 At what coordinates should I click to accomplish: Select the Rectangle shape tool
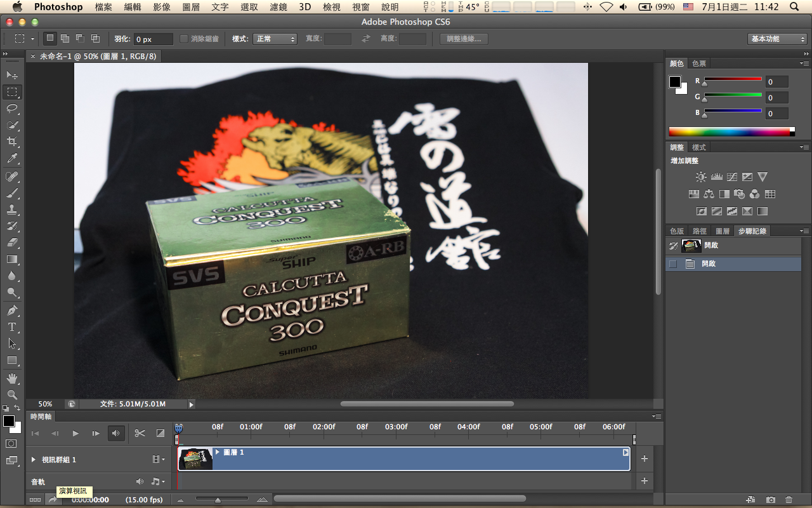[12, 360]
